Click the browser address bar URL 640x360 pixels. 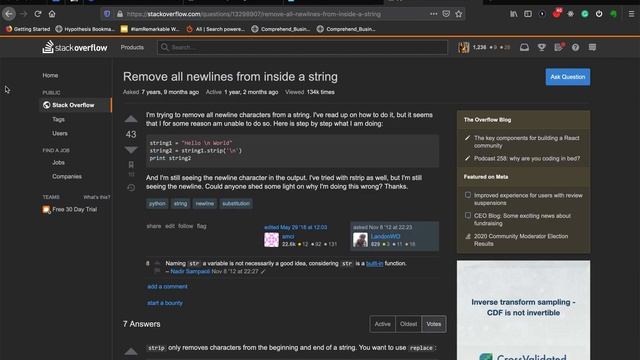254,14
